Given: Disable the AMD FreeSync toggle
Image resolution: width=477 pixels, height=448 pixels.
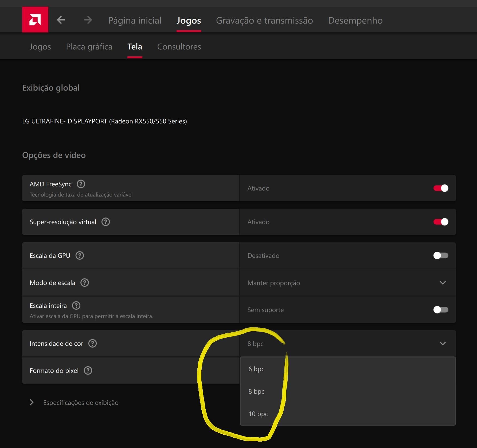Looking at the screenshot, I should pos(441,188).
